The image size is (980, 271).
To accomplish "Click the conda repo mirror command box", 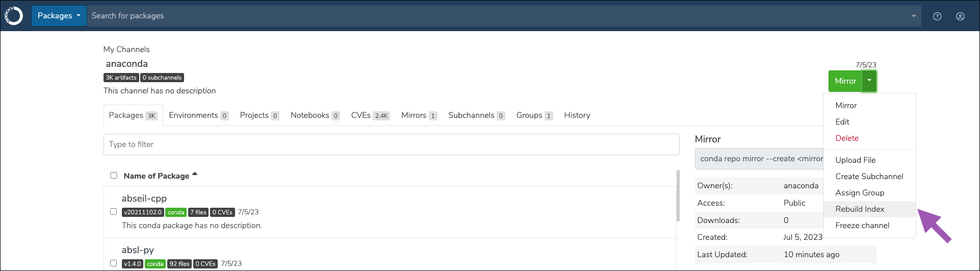I will pyautogui.click(x=759, y=159).
